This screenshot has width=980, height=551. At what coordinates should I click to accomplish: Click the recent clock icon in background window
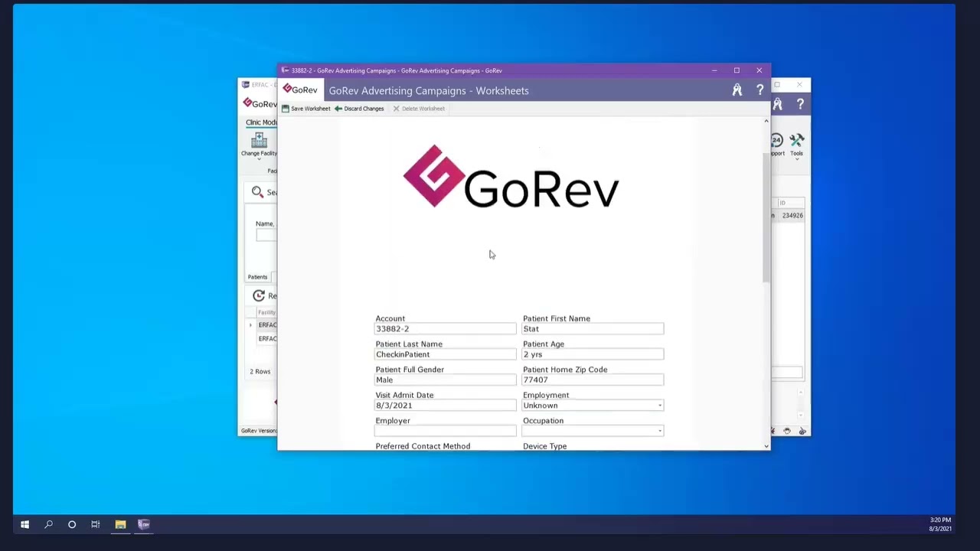[259, 295]
